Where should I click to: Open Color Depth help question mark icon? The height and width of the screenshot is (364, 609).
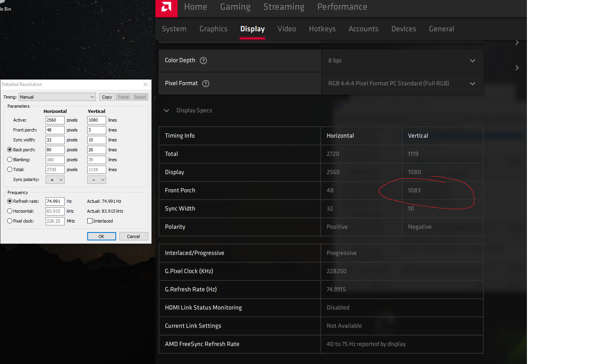pos(203,61)
